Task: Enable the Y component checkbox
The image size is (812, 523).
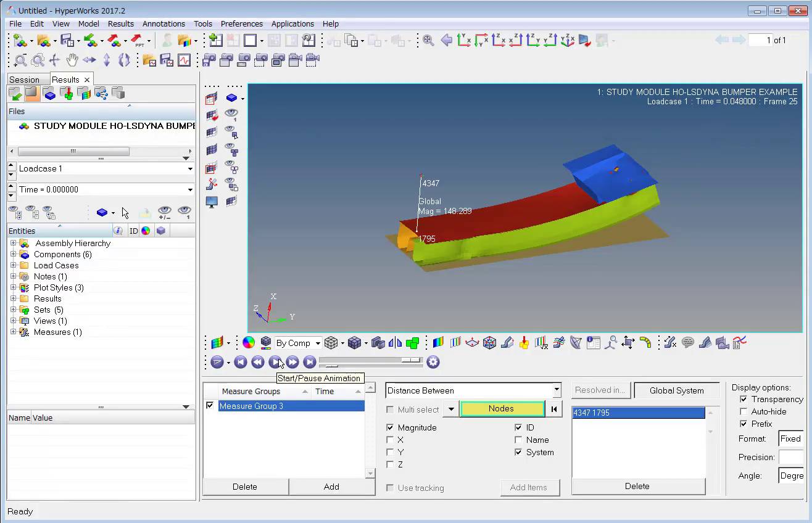Action: [390, 452]
